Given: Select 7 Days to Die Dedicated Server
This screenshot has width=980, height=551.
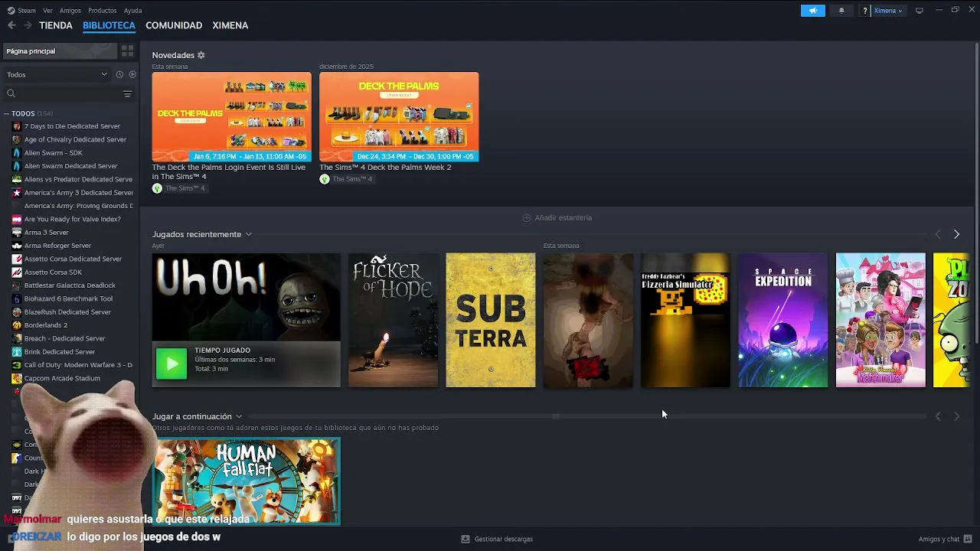Looking at the screenshot, I should tap(72, 126).
